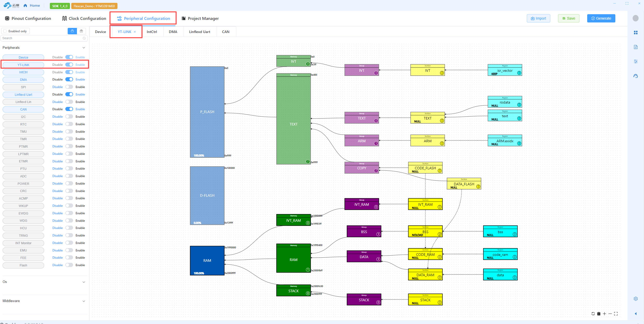Check the Enabled only checkbox
This screenshot has width=644, height=324.
pyautogui.click(x=5, y=31)
